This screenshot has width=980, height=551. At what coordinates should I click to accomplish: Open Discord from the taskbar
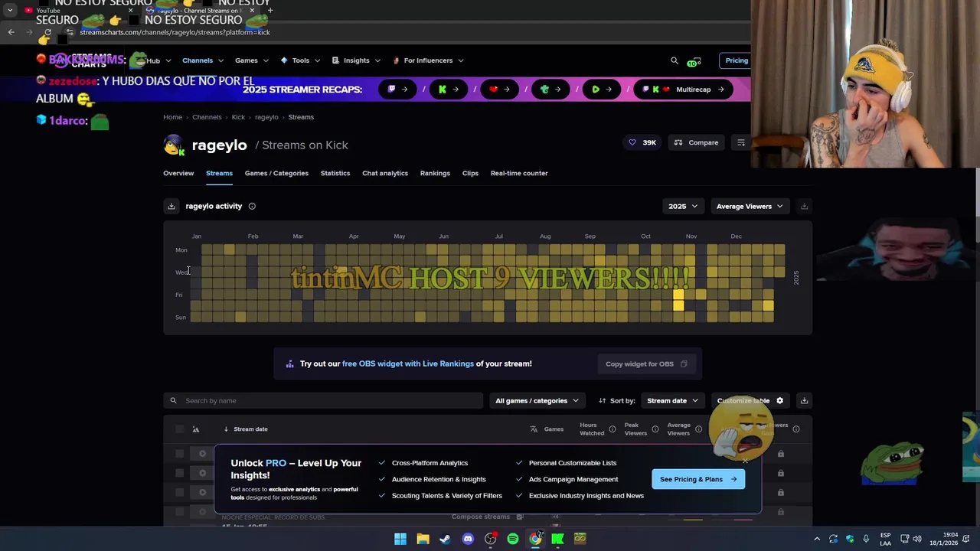point(468,539)
